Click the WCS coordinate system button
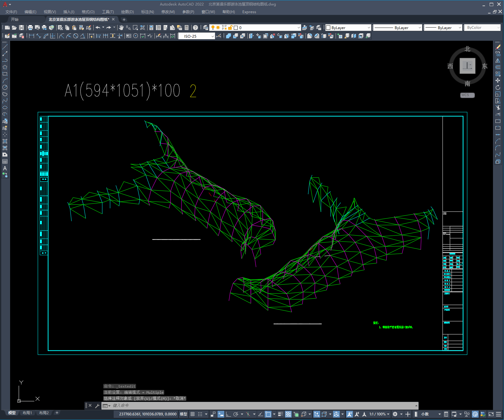 [x=467, y=95]
